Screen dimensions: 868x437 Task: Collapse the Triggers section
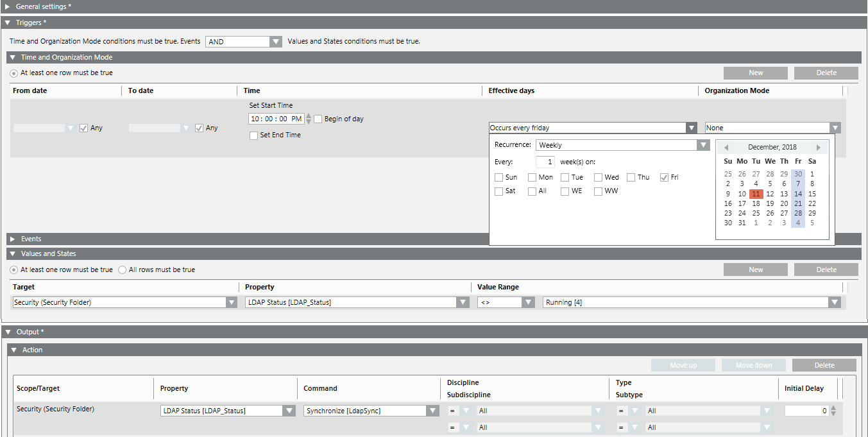pos(8,22)
